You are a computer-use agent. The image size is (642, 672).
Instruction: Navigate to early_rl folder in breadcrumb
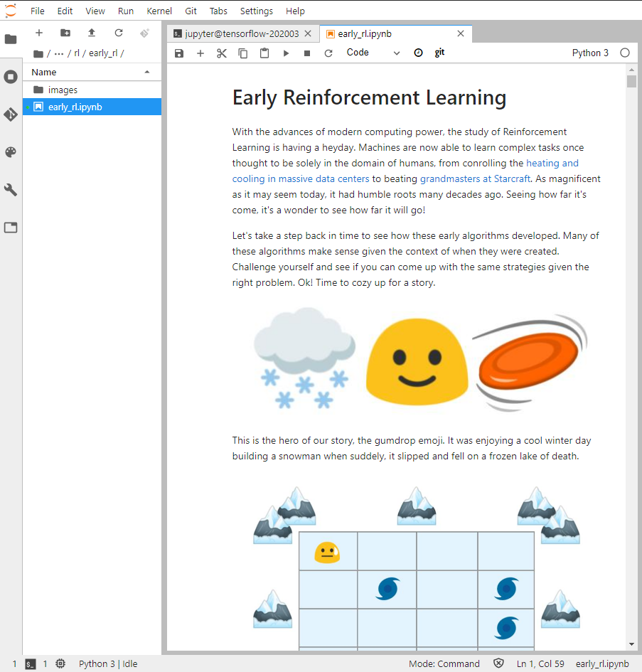pos(103,53)
